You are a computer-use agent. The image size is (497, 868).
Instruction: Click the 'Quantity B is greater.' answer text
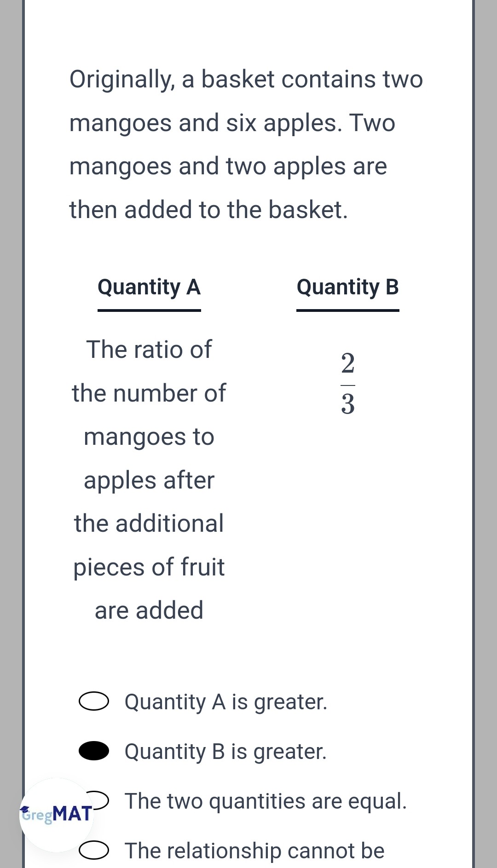tap(225, 751)
